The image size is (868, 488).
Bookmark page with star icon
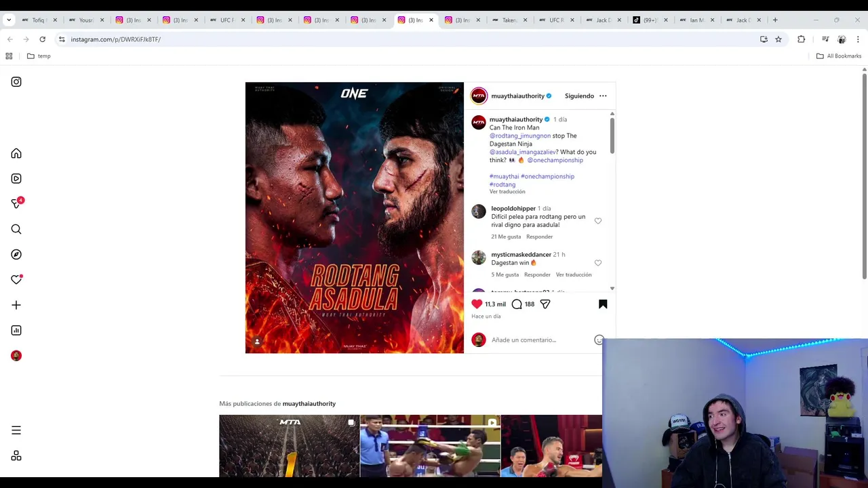[x=778, y=39]
